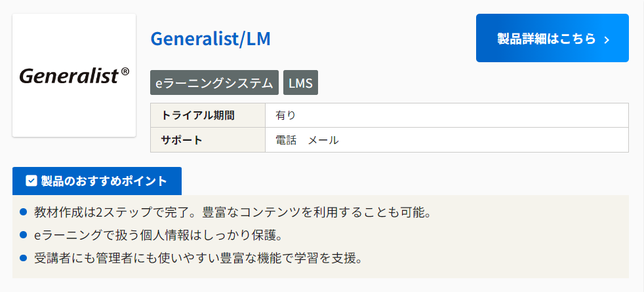Select the LMS tag
The height and width of the screenshot is (292, 644).
300,82
